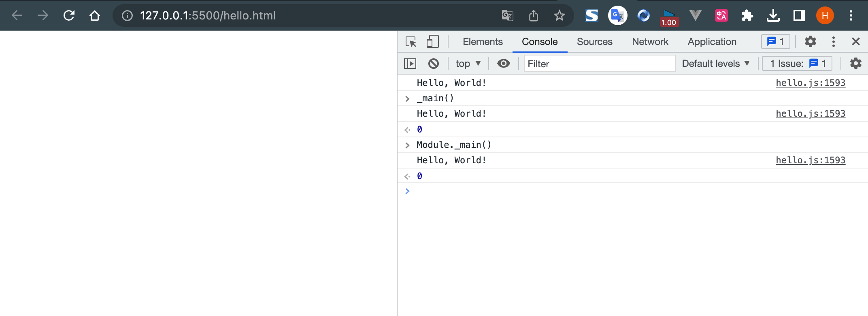Bookmark this page with the star icon

559,16
